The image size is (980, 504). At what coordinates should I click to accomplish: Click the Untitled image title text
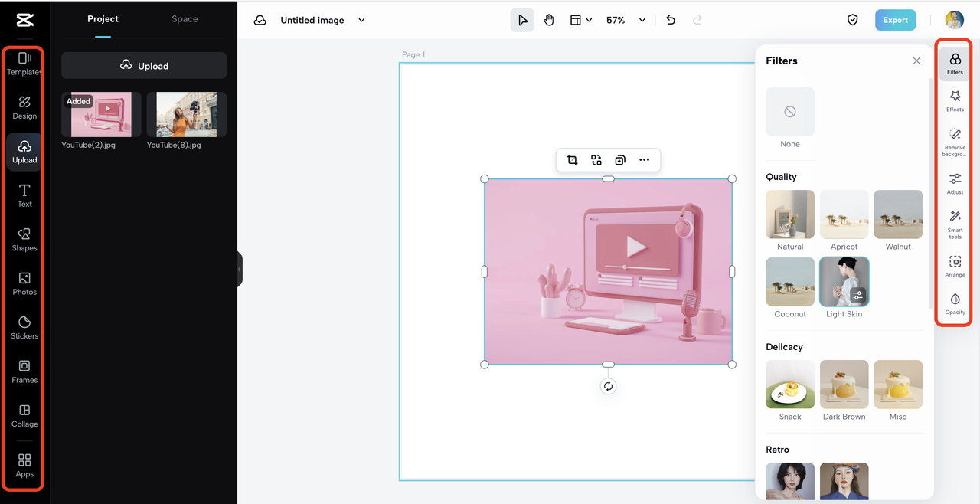pos(312,20)
